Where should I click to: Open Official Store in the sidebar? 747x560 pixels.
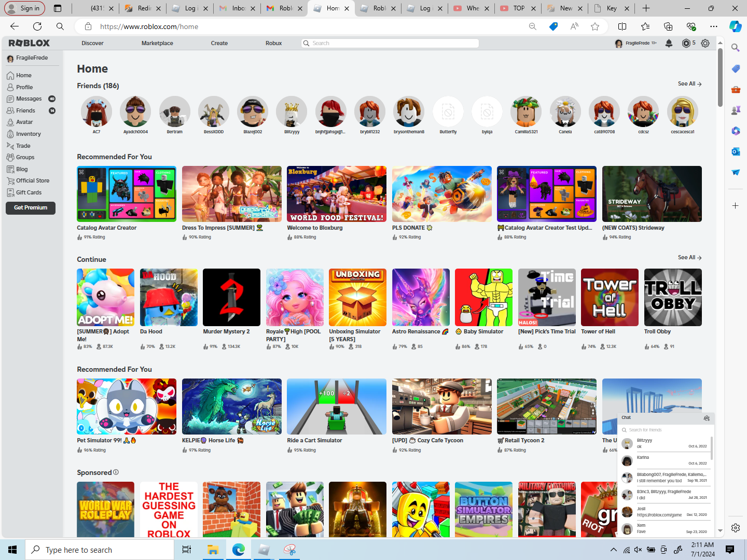tap(33, 180)
